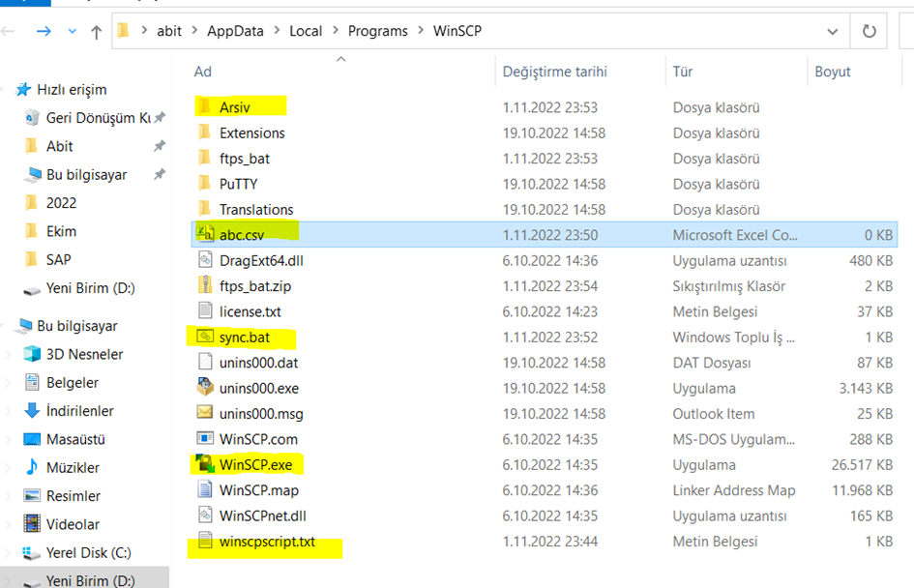The width and height of the screenshot is (914, 588).
Task: Select 'Local' in the breadcrumb path
Action: [x=306, y=31]
